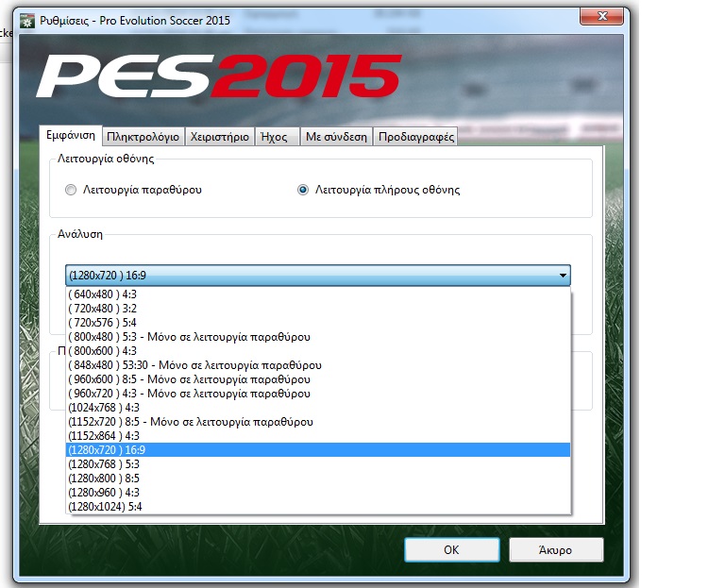Pick (1280x800) 8:5 resolution
This screenshot has height=588, width=725.
click(x=318, y=479)
